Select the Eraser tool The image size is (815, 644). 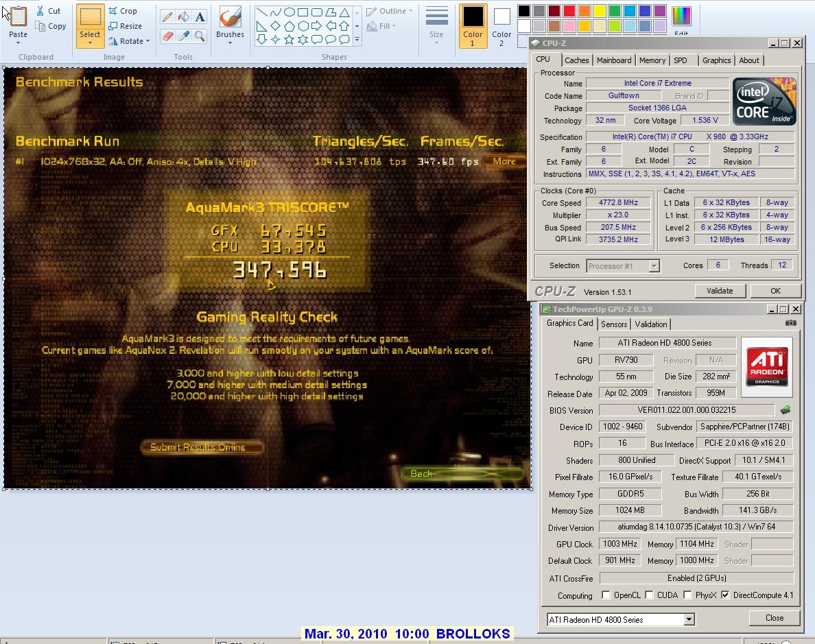[x=167, y=36]
